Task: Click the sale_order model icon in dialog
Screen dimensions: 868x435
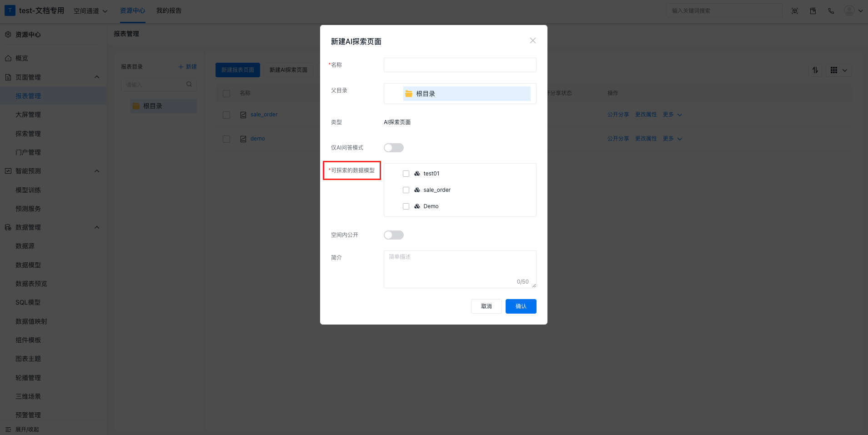Action: tap(417, 190)
